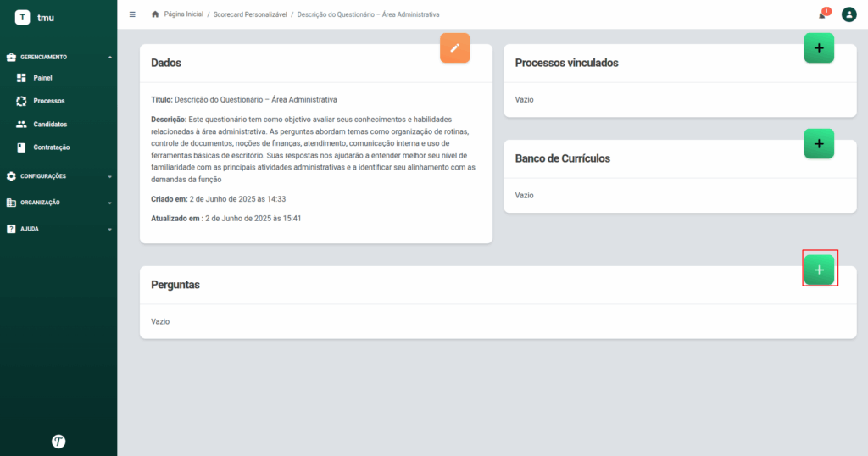Click the home icon in breadcrumb

155,14
